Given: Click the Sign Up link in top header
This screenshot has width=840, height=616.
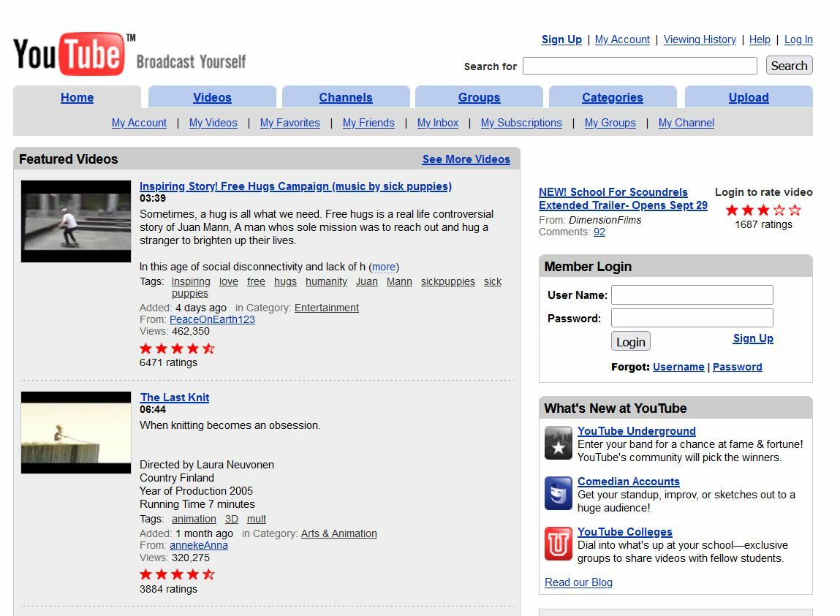Looking at the screenshot, I should 561,39.
